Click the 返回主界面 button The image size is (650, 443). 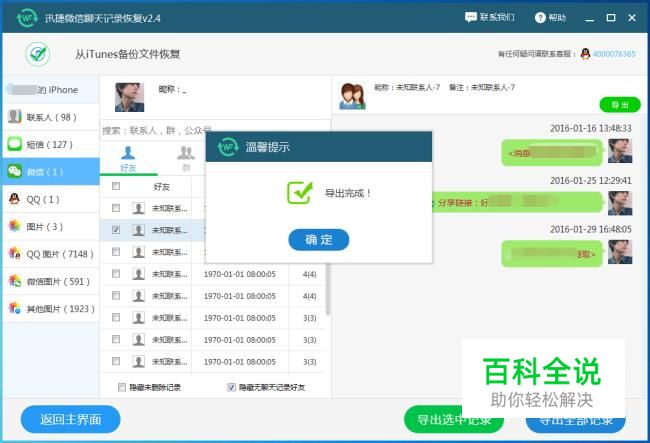(70, 419)
